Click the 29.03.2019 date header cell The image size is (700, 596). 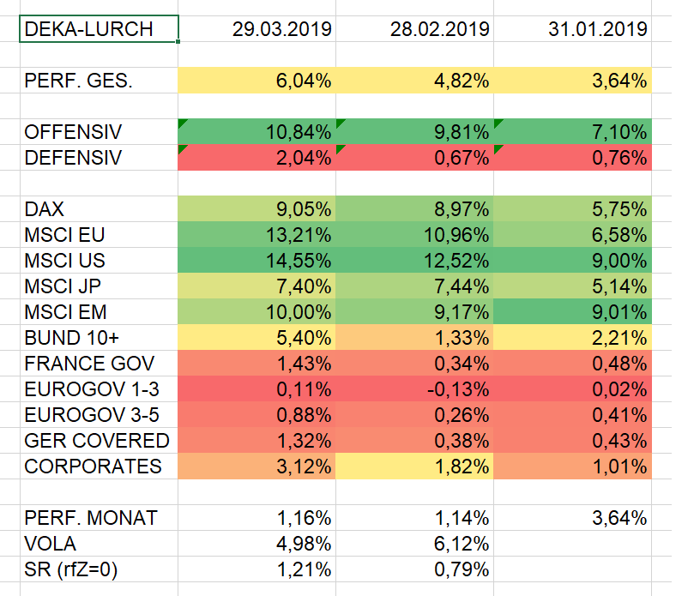[257, 29]
